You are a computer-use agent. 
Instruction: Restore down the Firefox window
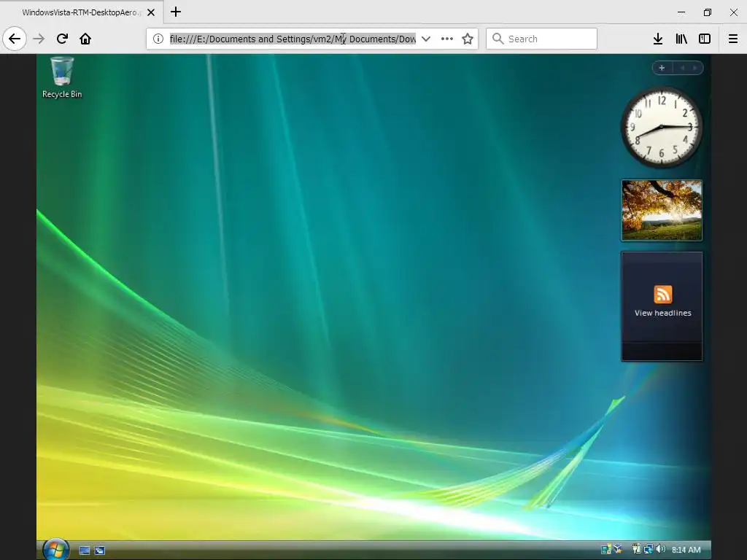click(x=708, y=12)
